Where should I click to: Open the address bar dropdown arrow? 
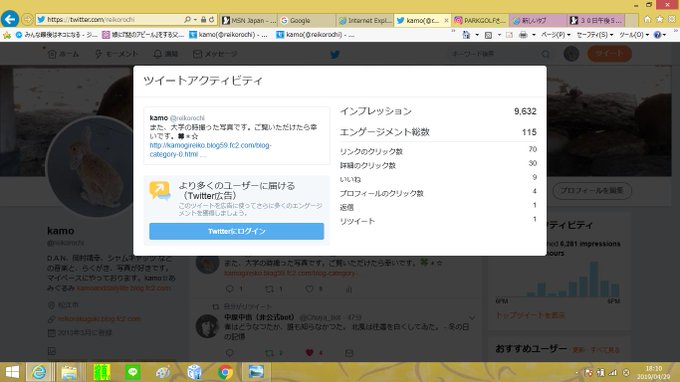click(x=195, y=20)
